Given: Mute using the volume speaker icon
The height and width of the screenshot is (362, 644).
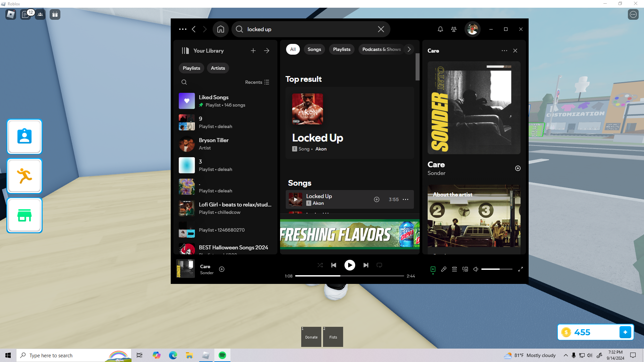Looking at the screenshot, I should click(476, 269).
